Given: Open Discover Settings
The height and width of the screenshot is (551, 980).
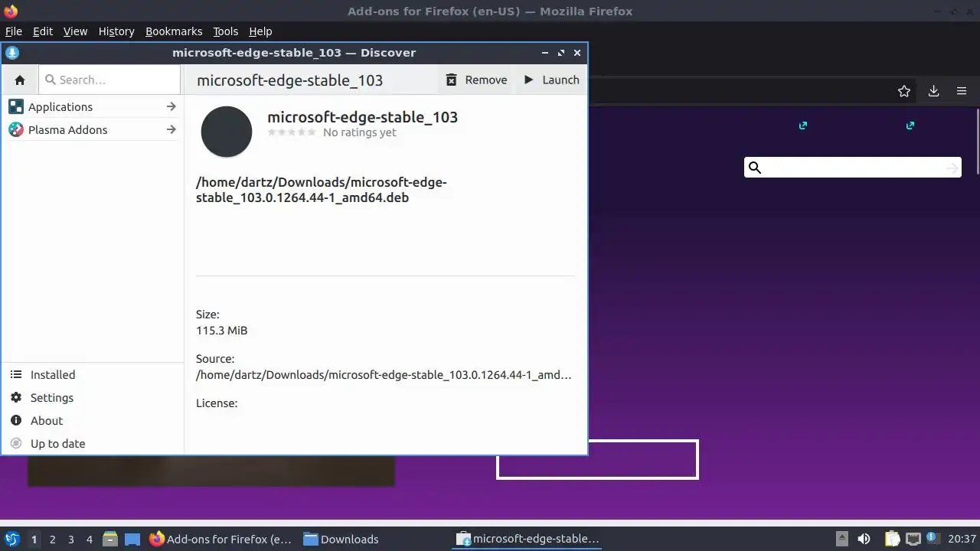Looking at the screenshot, I should point(92,398).
